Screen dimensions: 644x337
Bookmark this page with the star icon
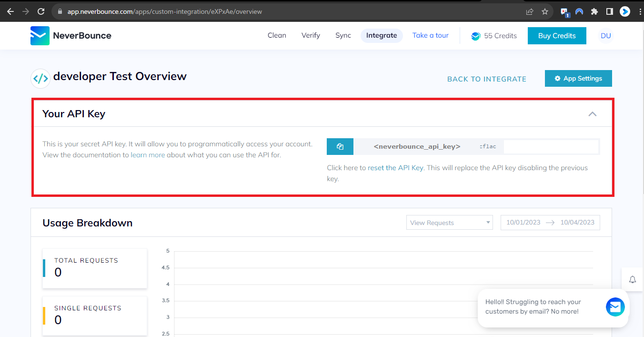point(545,11)
